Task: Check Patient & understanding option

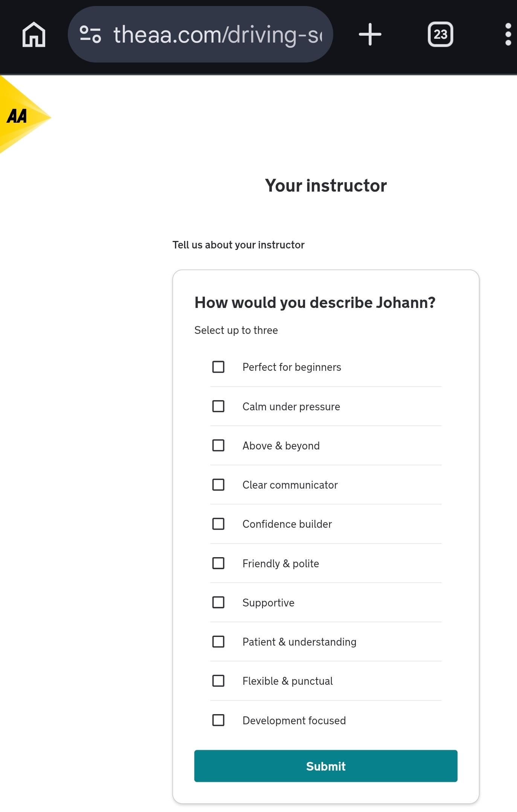Action: (x=218, y=641)
